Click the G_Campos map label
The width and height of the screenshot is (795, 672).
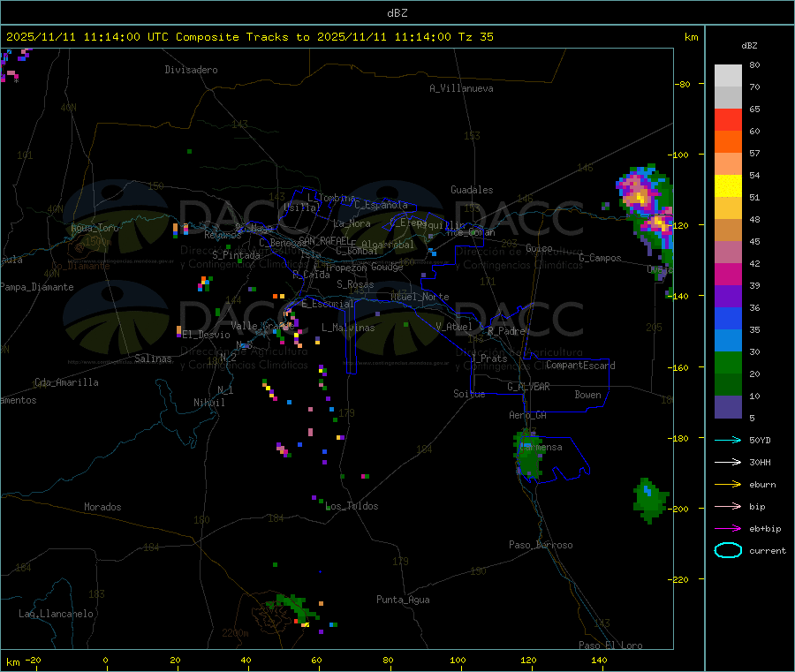pyautogui.click(x=601, y=258)
